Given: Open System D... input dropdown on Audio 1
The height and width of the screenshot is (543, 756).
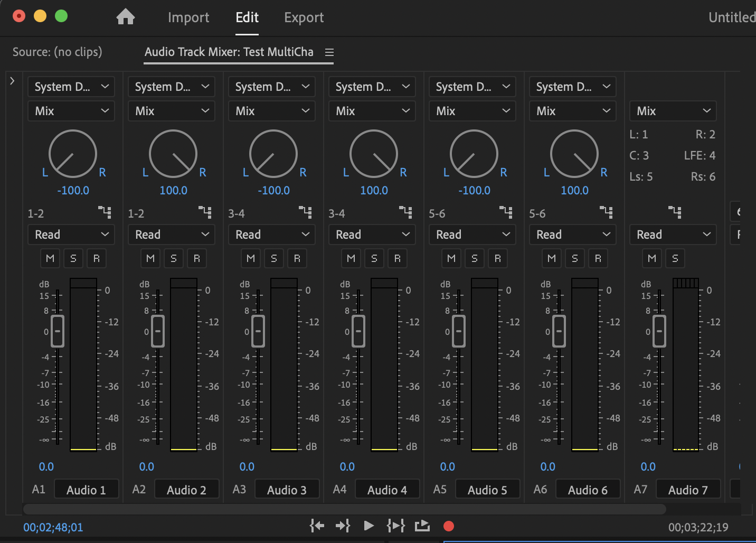Looking at the screenshot, I should 71,87.
